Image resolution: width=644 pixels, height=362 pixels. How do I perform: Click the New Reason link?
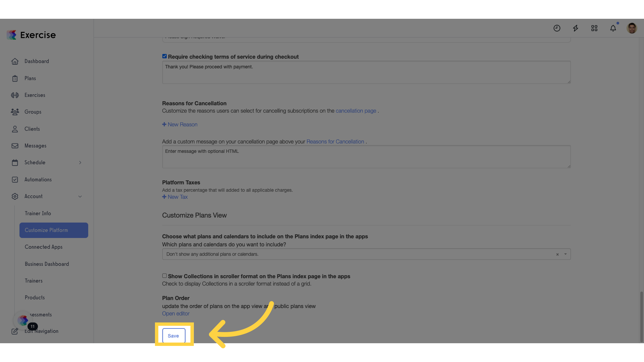[182, 124]
